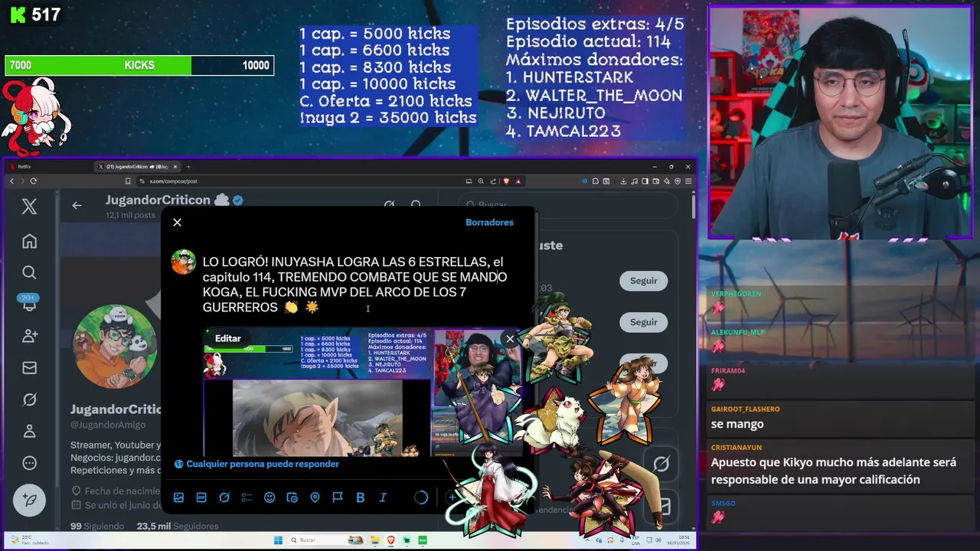Screen dimensions: 980x551
Task: Click the character count progress ring
Action: click(x=421, y=497)
